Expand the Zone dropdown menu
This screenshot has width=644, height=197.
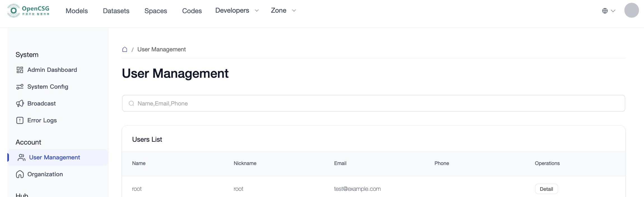[283, 10]
